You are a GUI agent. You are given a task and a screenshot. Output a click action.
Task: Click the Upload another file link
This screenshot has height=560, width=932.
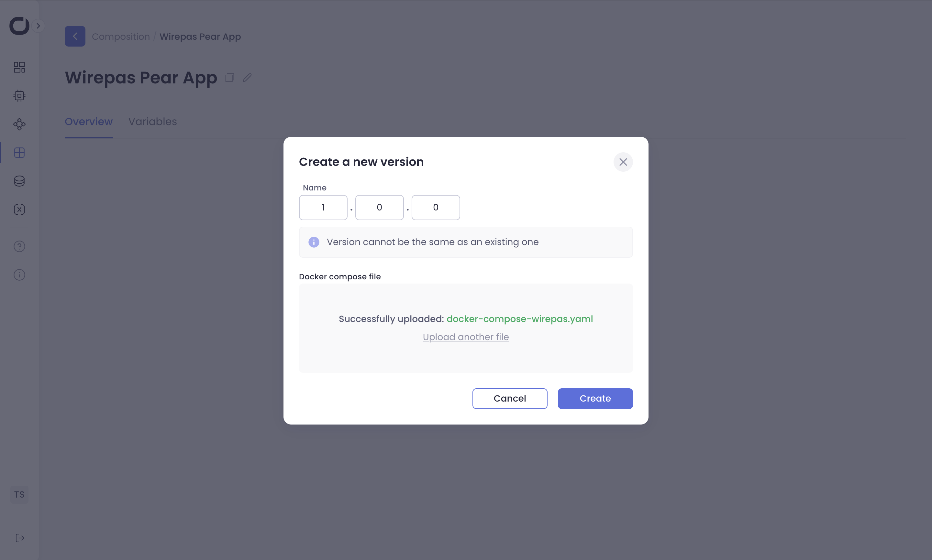[466, 337]
